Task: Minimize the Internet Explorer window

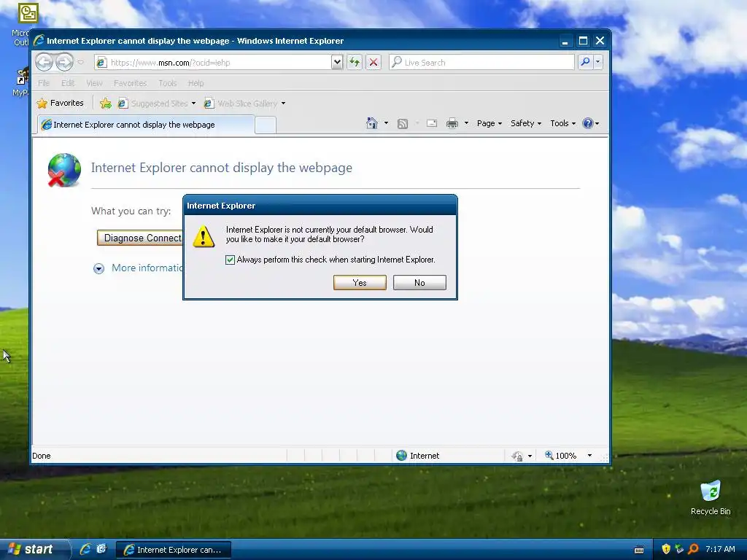Action: click(565, 41)
